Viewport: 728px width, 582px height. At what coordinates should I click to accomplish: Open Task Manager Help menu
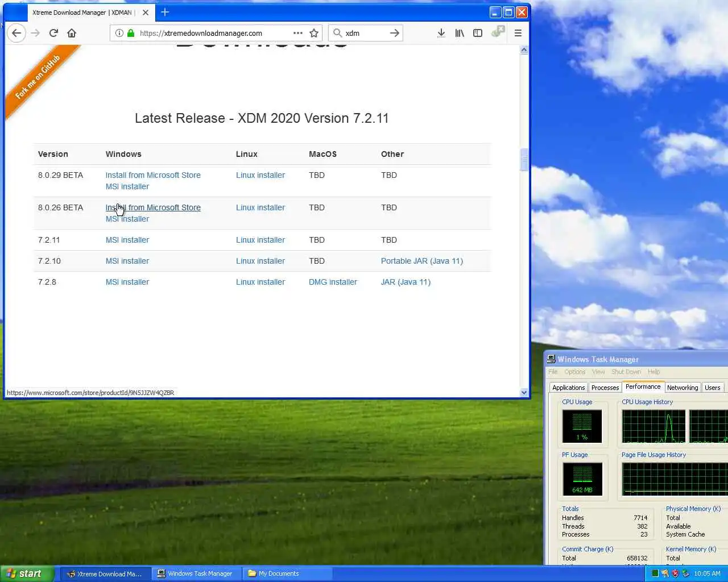click(x=654, y=372)
